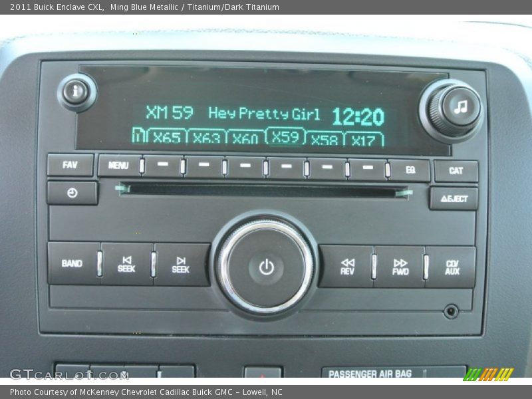Click the seek previous button
Screen dimensions: 532x399
tap(126, 264)
